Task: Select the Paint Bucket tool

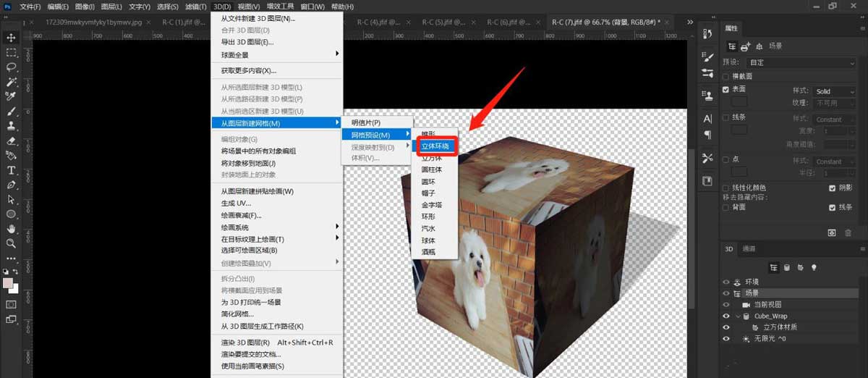Action: (x=12, y=156)
